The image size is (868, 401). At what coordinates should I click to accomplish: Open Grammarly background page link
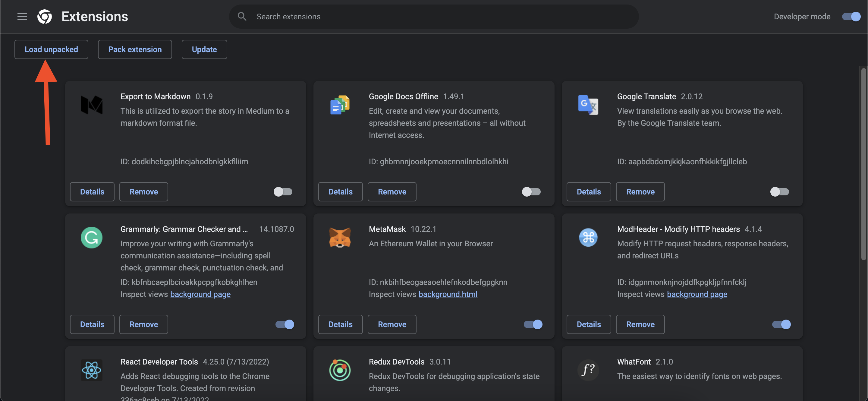pyautogui.click(x=200, y=294)
